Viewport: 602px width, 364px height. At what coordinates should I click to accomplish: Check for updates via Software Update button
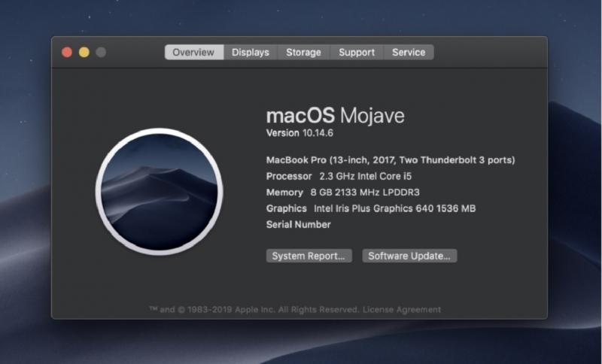click(x=409, y=256)
